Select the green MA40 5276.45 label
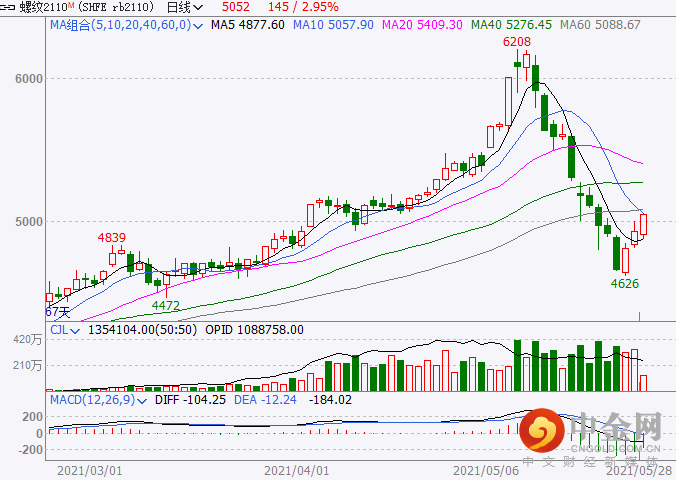Screen dimensions: 676x480 click(x=511, y=25)
